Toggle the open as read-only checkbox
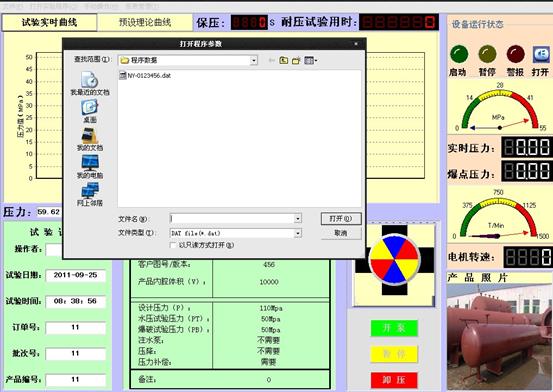 click(173, 245)
